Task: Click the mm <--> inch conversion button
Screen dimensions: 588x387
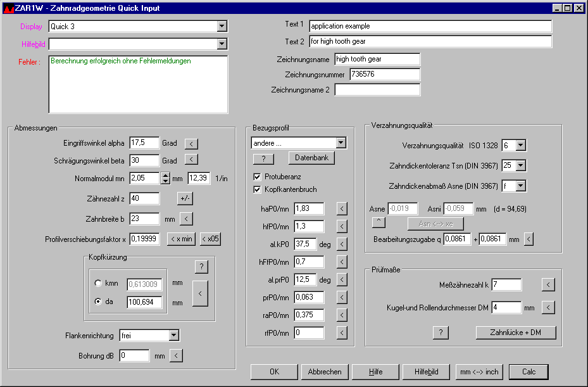Action: pos(479,372)
